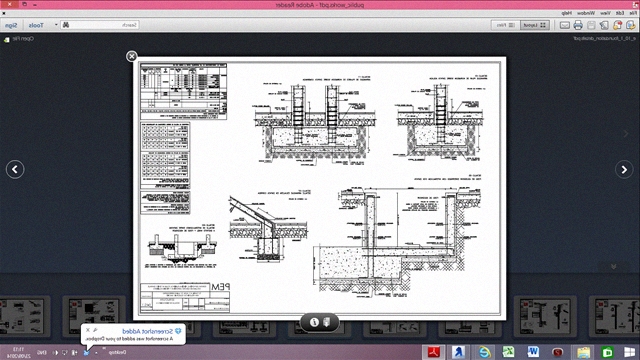Click the Open File link
Image resolution: width=640 pixels, height=360 pixels.
point(22,39)
